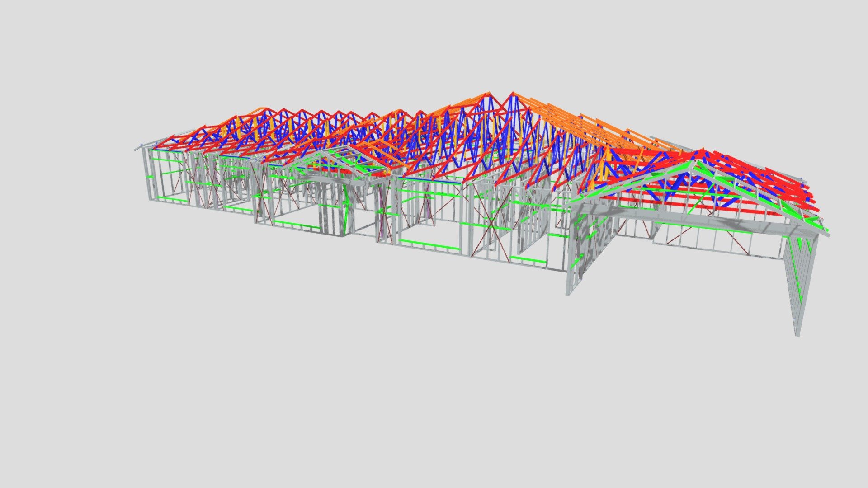868x488 pixels.
Task: Click the tall gray wall panel at far right
Action: 801,284
